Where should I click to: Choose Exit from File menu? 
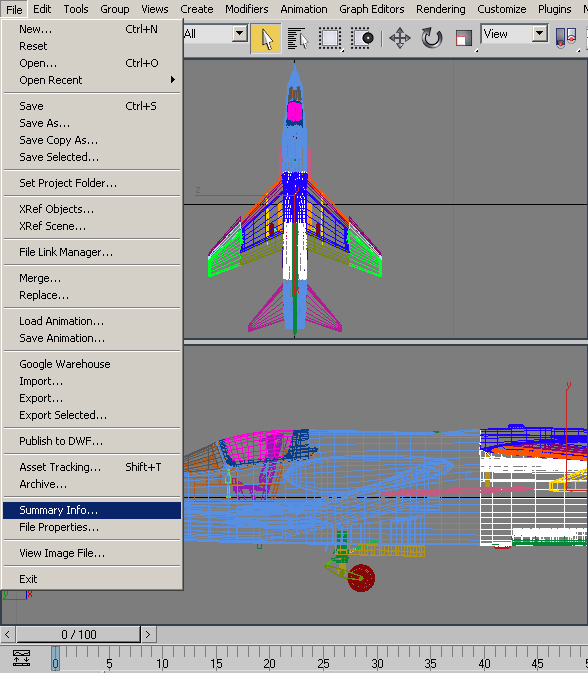92,579
